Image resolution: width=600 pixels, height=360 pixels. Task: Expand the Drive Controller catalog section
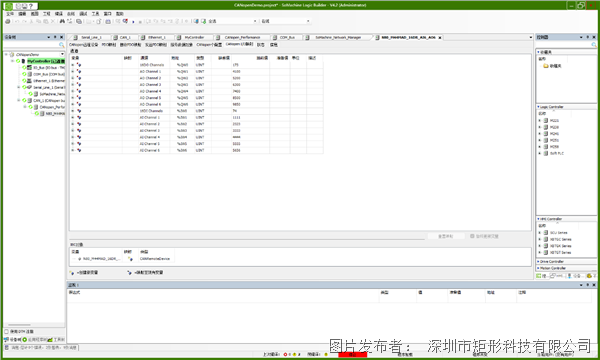tap(538, 262)
